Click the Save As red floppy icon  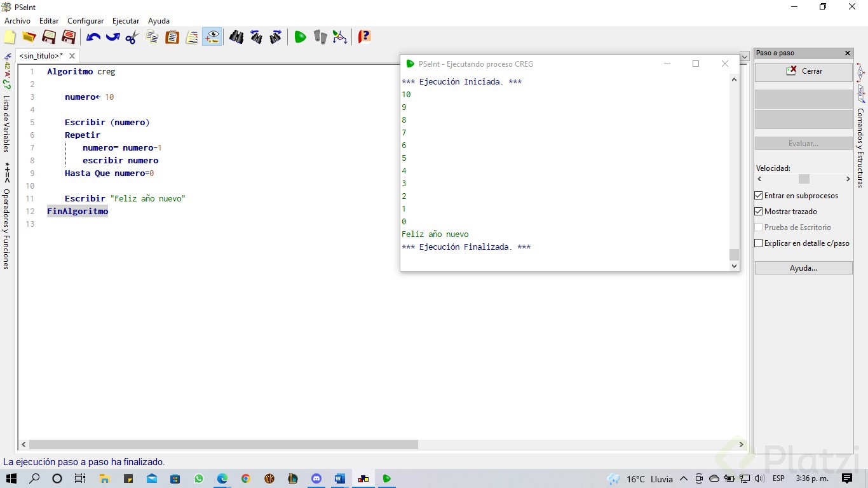point(69,37)
